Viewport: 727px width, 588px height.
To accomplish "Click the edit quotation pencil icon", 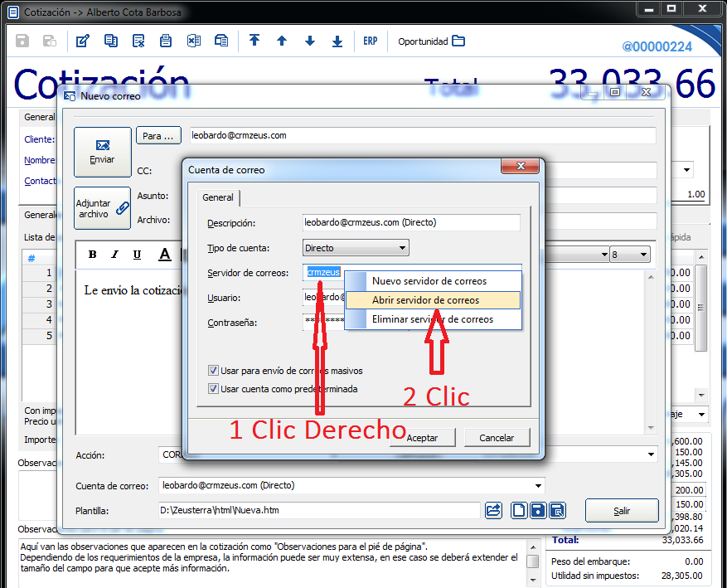I will click(x=82, y=41).
